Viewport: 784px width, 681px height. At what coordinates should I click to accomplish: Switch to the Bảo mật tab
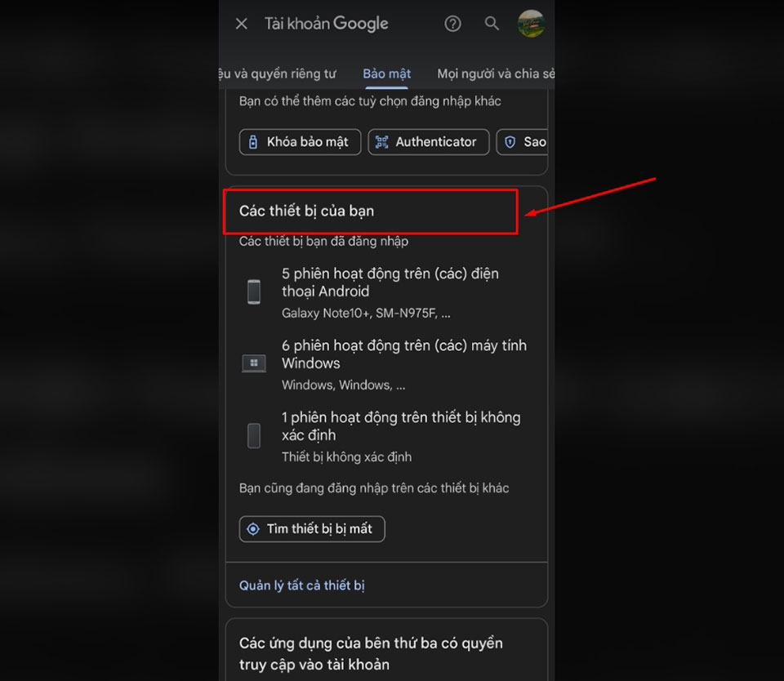[x=385, y=73]
